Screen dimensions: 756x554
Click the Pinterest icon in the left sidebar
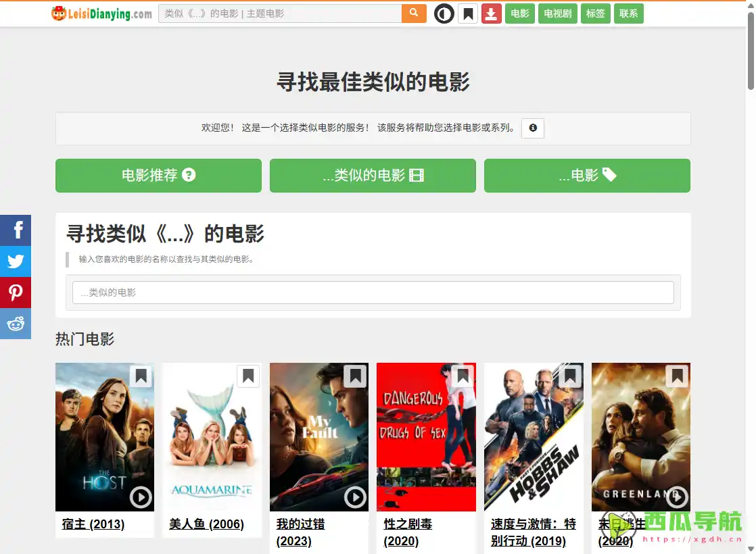(15, 293)
